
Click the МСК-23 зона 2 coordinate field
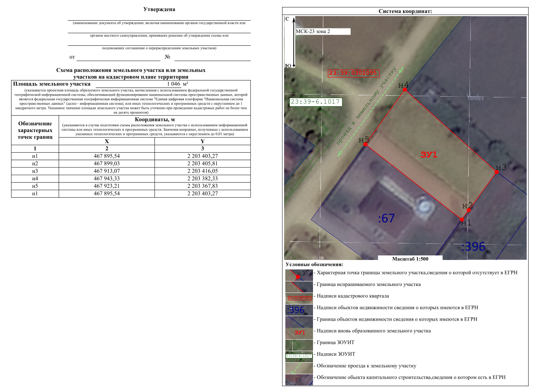323,31
